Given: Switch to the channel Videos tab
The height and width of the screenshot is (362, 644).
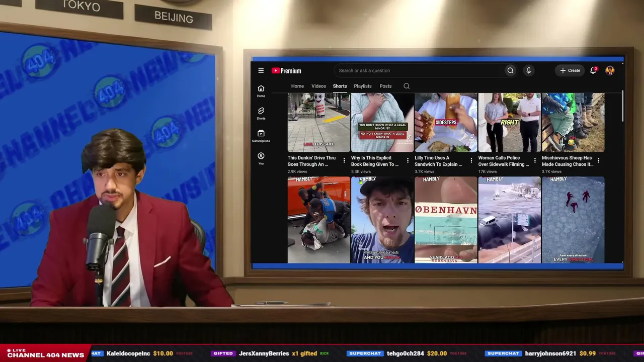Looking at the screenshot, I should pos(318,86).
